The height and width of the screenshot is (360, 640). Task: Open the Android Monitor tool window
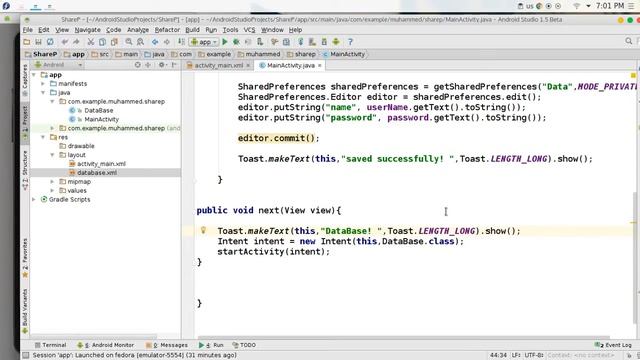tap(105, 345)
